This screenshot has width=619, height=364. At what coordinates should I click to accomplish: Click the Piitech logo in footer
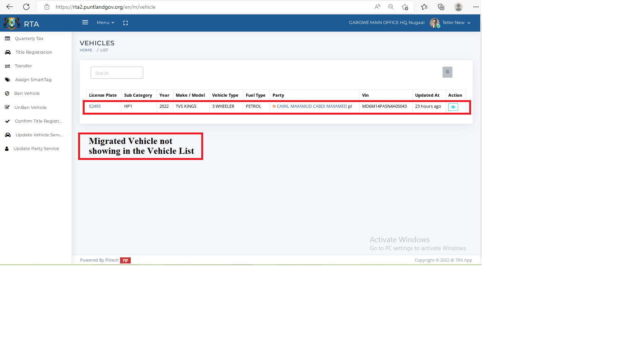[x=125, y=260]
